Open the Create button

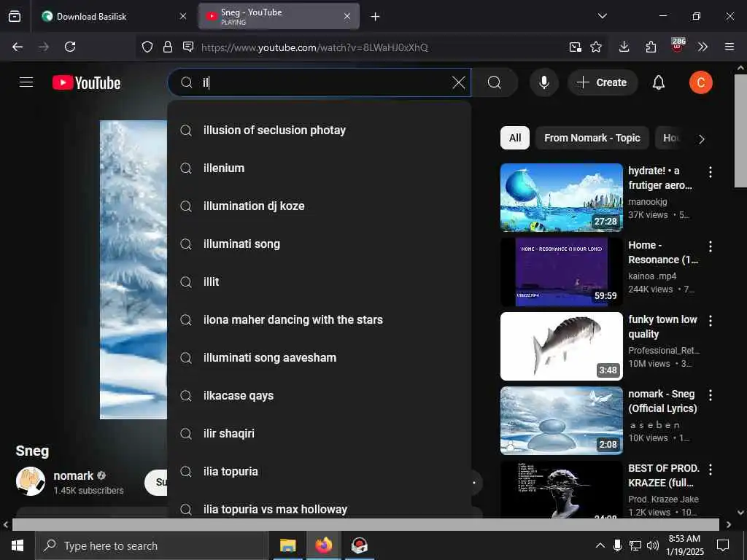click(602, 82)
